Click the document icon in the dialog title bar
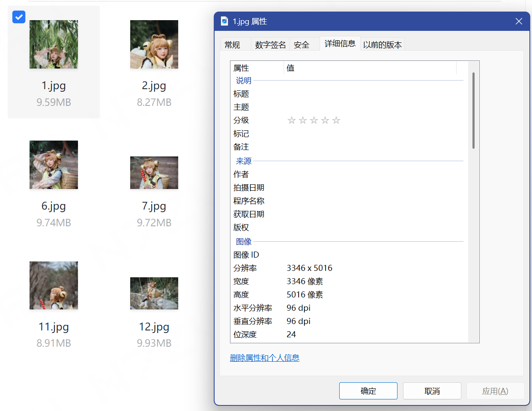 coord(224,21)
